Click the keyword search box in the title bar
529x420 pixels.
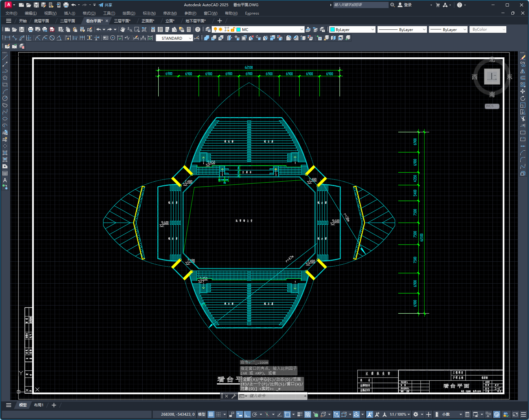(x=361, y=5)
